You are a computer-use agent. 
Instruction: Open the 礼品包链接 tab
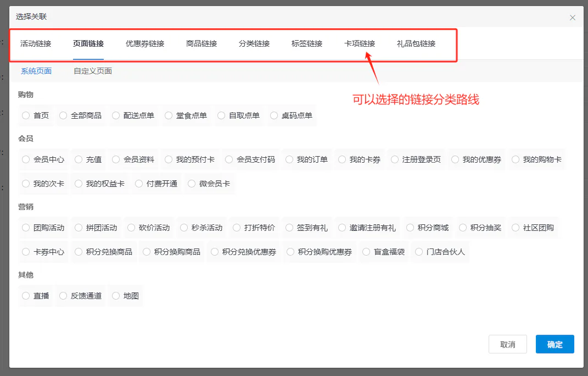coord(416,43)
